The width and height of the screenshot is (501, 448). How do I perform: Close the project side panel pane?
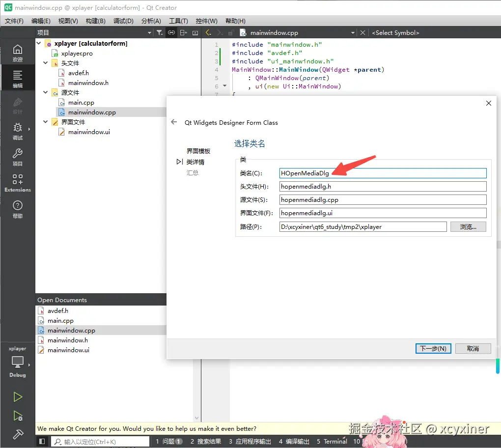click(195, 32)
